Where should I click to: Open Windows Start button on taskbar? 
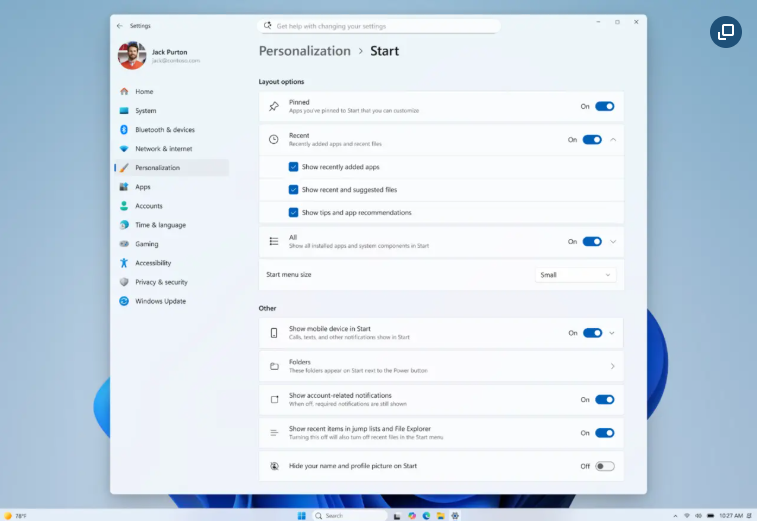(302, 516)
